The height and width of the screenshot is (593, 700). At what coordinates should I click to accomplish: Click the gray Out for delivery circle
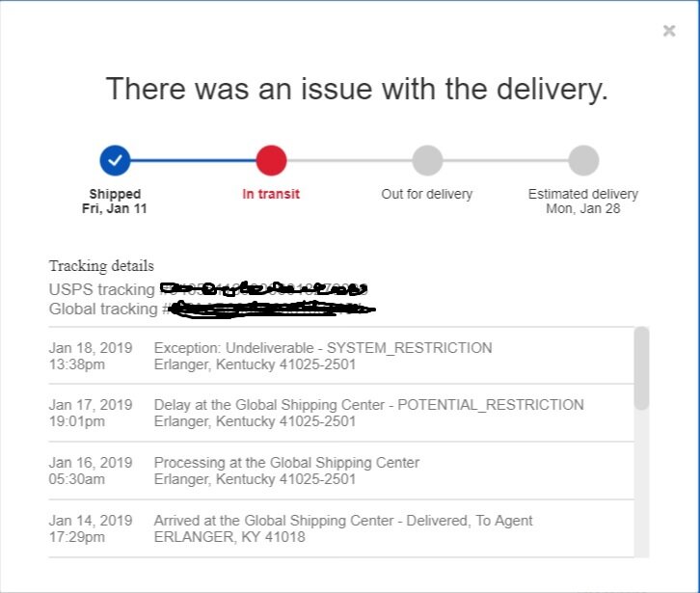point(427,160)
